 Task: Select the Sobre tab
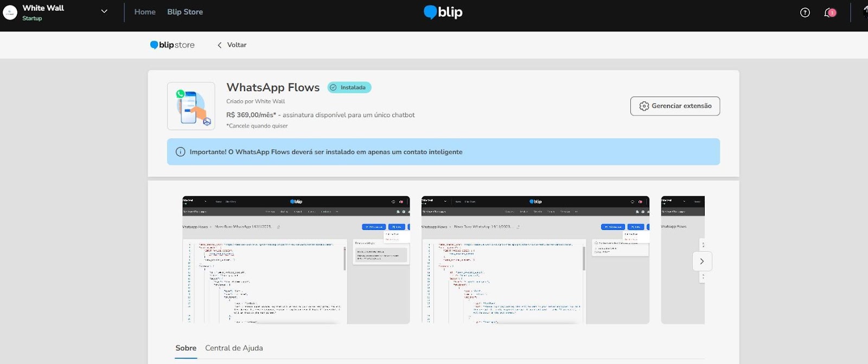click(186, 348)
